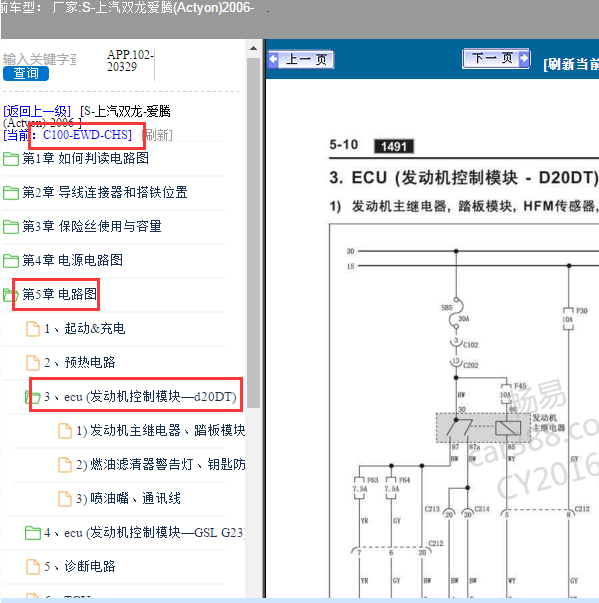Open 2)燃油滤清器警告灯、钥匙防 page
Screen dimensions: 599x603
point(161,464)
